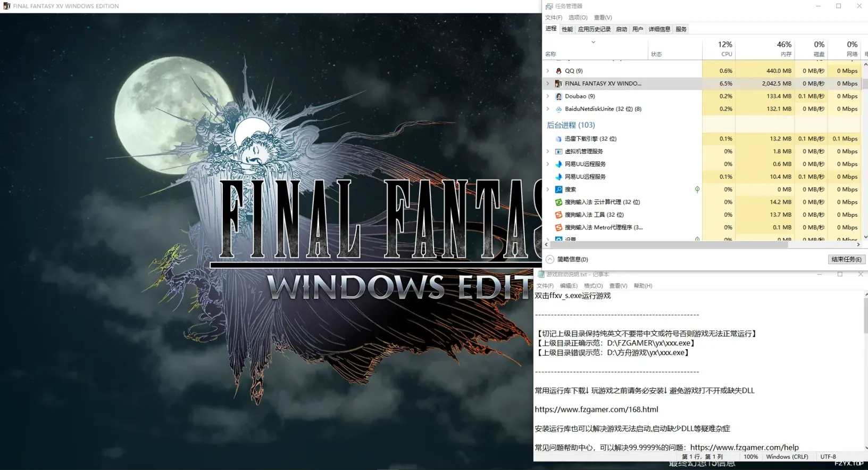The height and width of the screenshot is (470, 868).
Task: Click the 任务管理器 title bar icon
Action: (549, 6)
